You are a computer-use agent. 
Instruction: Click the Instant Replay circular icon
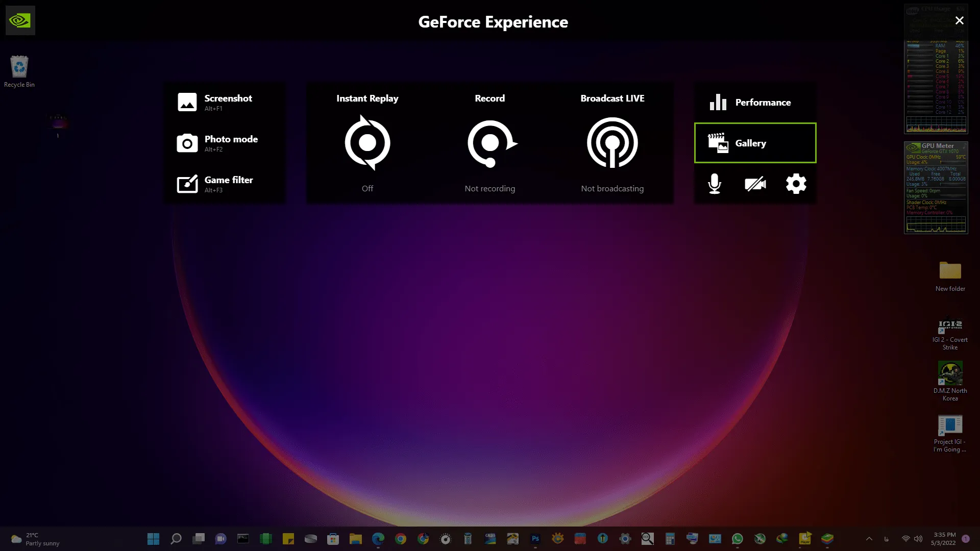[x=367, y=143]
